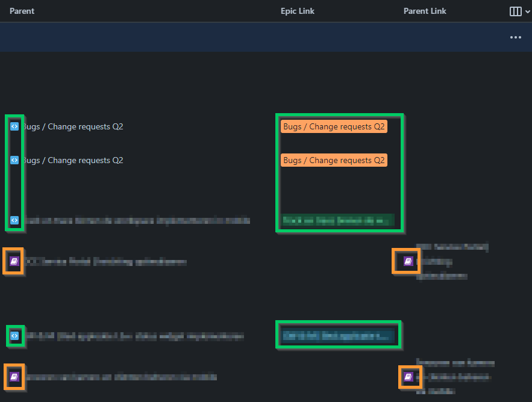Click second orange Bugs / Change requests Q2 epic label

click(x=334, y=160)
